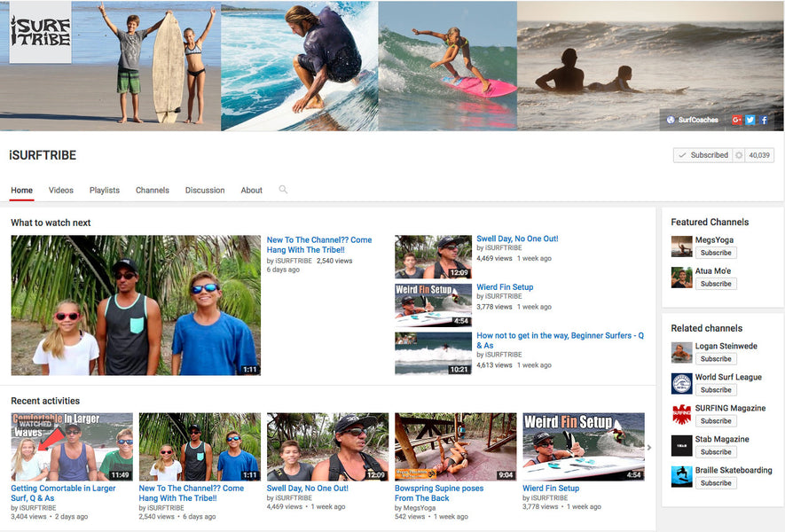Open notification settings gear beside Subscribed

click(739, 155)
